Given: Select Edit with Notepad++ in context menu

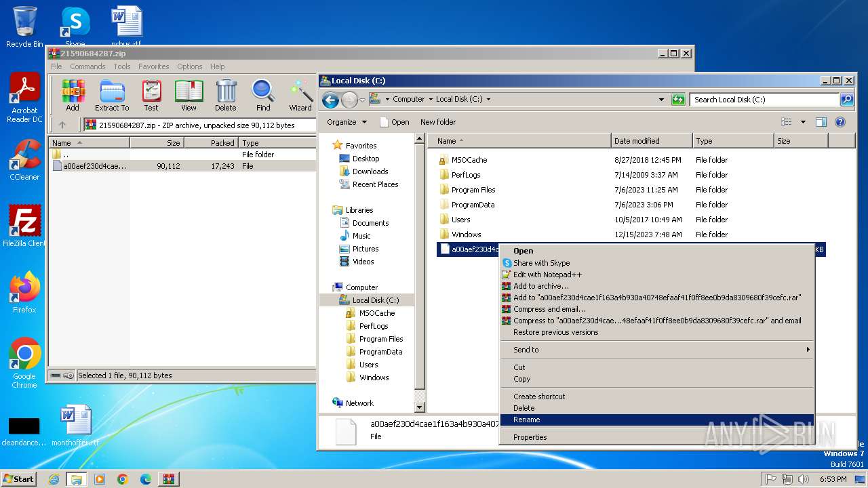Looking at the screenshot, I should coord(656,274).
